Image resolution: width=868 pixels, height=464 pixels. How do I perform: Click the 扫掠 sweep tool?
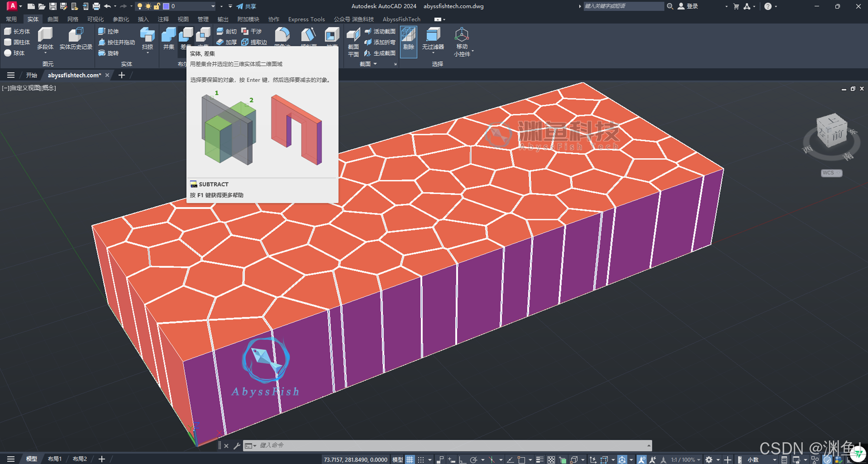coord(148,38)
